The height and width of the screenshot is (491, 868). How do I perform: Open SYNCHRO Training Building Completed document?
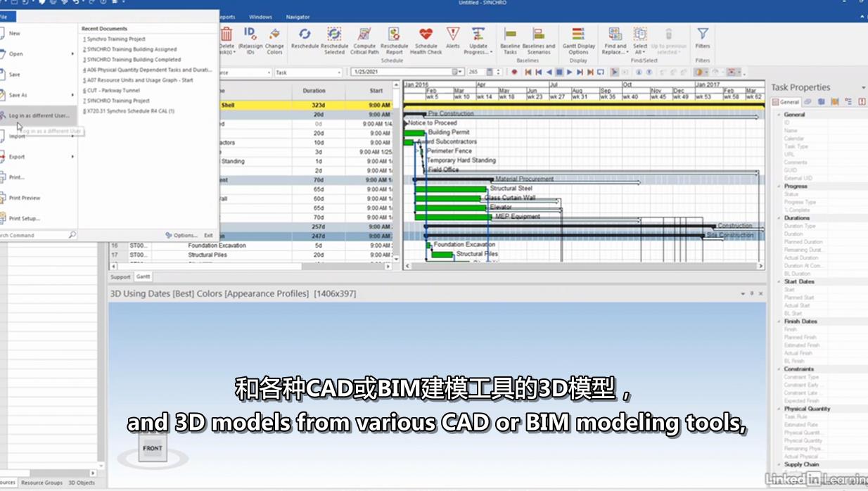coord(132,60)
